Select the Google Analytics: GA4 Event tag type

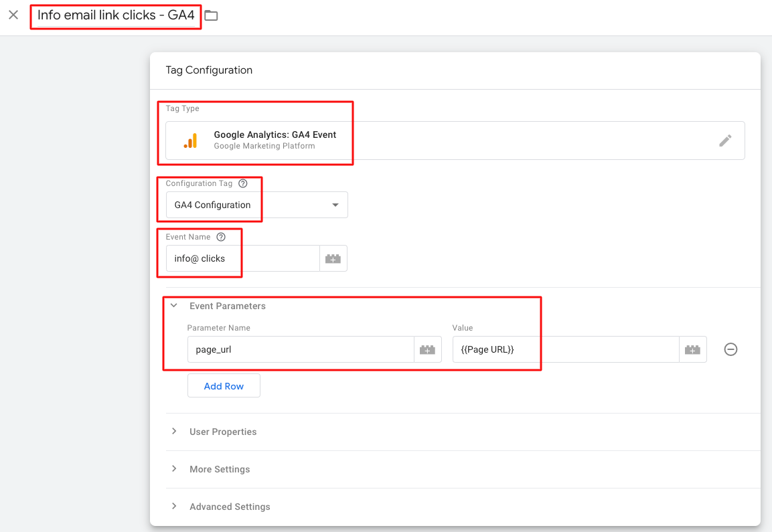455,141
